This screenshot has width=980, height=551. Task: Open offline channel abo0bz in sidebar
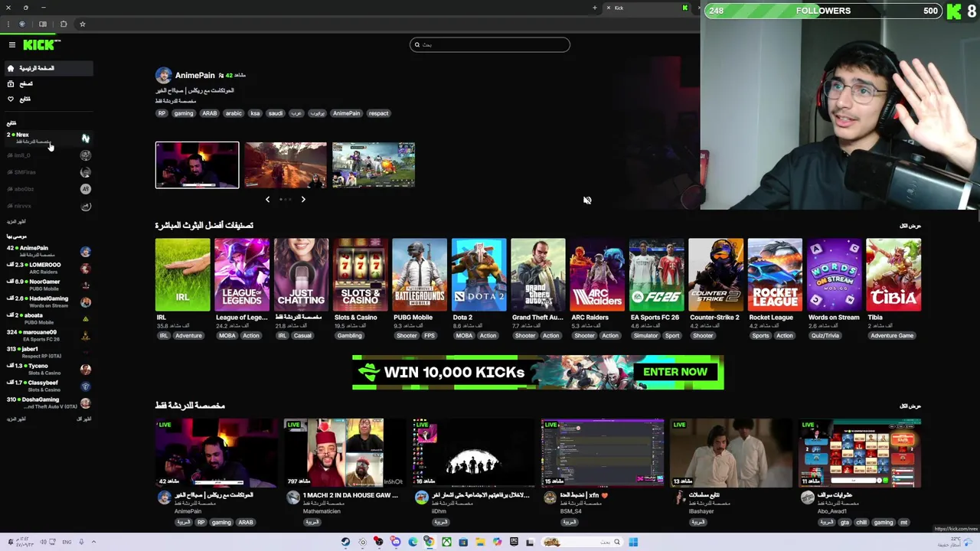click(47, 189)
